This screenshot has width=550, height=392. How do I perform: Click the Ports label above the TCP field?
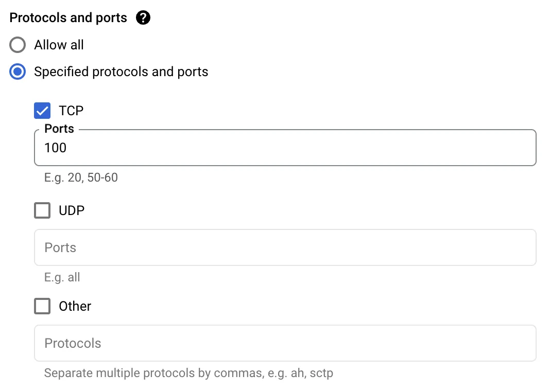pyautogui.click(x=59, y=129)
